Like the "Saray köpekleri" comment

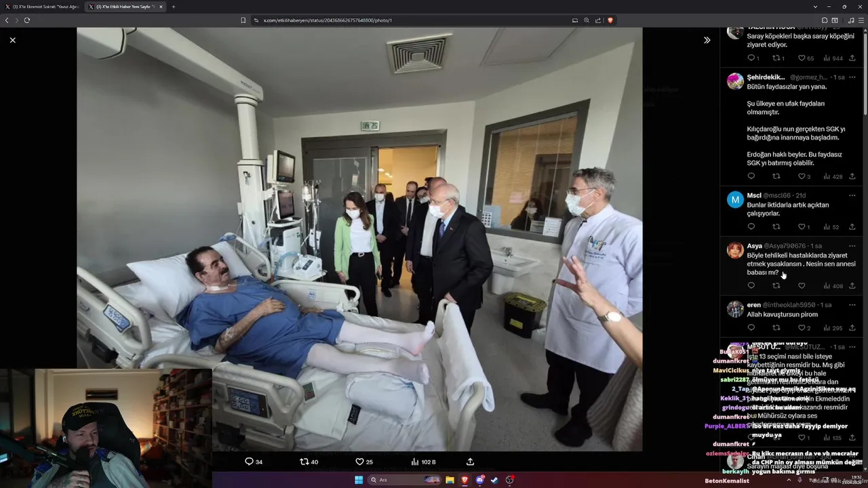(806, 58)
